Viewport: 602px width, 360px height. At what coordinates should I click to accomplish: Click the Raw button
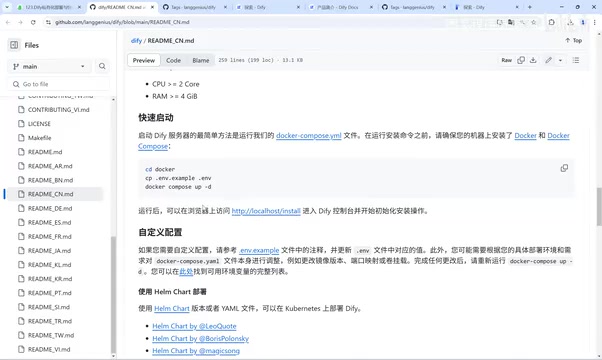coord(506,60)
